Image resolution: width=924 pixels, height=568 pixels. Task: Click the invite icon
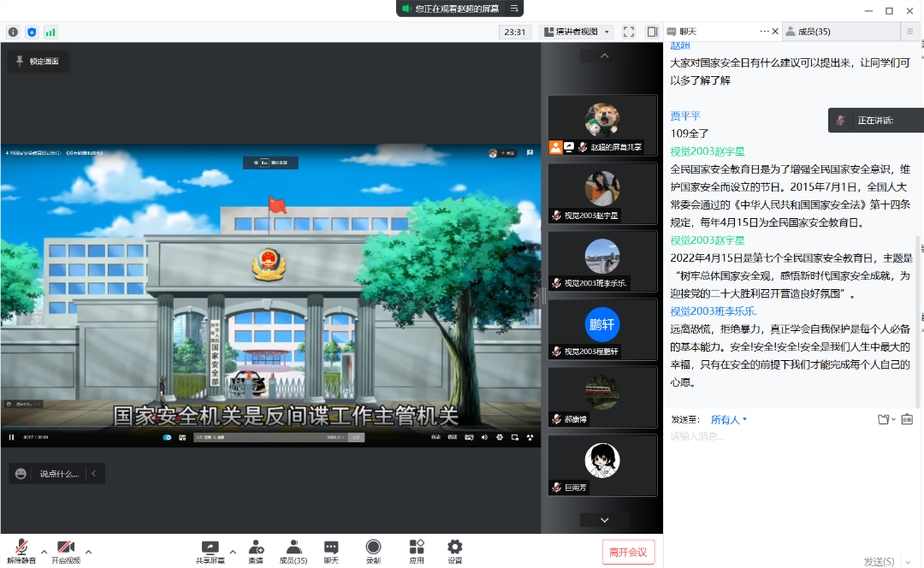pyautogui.click(x=256, y=552)
